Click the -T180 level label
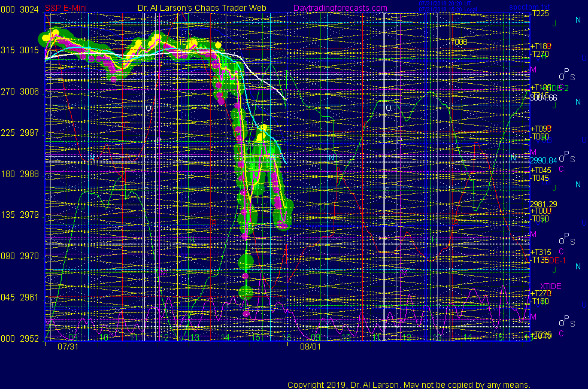The image size is (588, 389). 539,301
